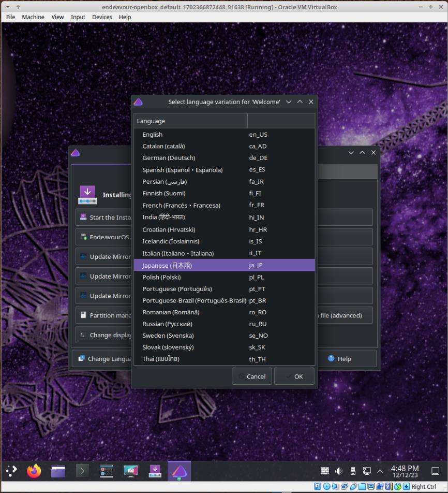Screen dimensions: 448x493
Task: Open the system settings taskbar icon
Action: click(x=107, y=471)
